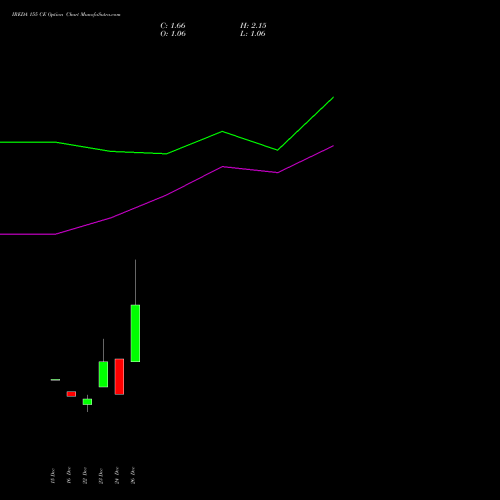Click the '22 Dec' date axis label
Screen dimensions: 500x500
click(85, 476)
